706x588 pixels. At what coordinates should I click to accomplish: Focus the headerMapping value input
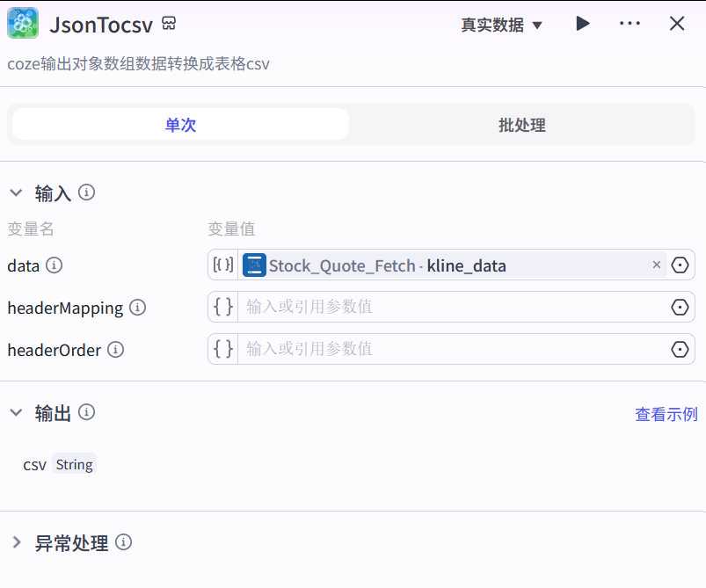coord(452,307)
